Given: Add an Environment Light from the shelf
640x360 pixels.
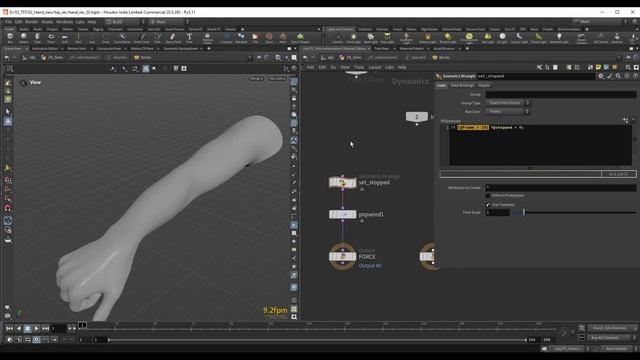Looking at the screenshot, I should click(469, 38).
